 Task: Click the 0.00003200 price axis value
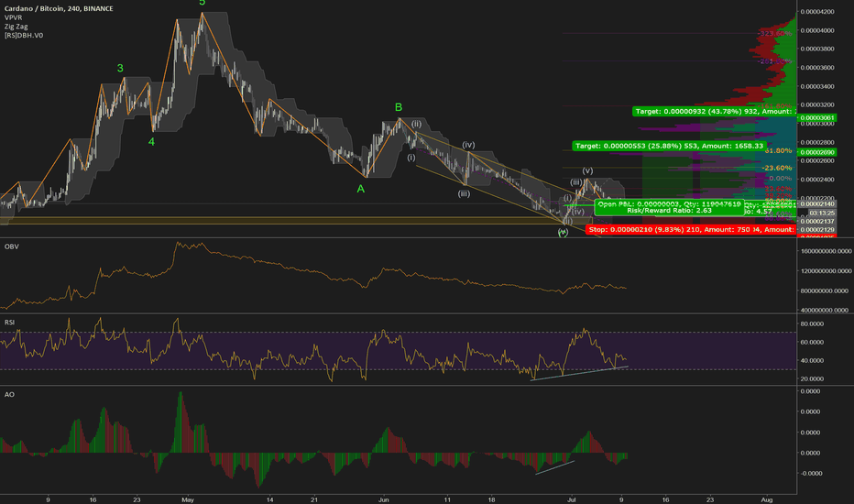pyautogui.click(x=817, y=105)
